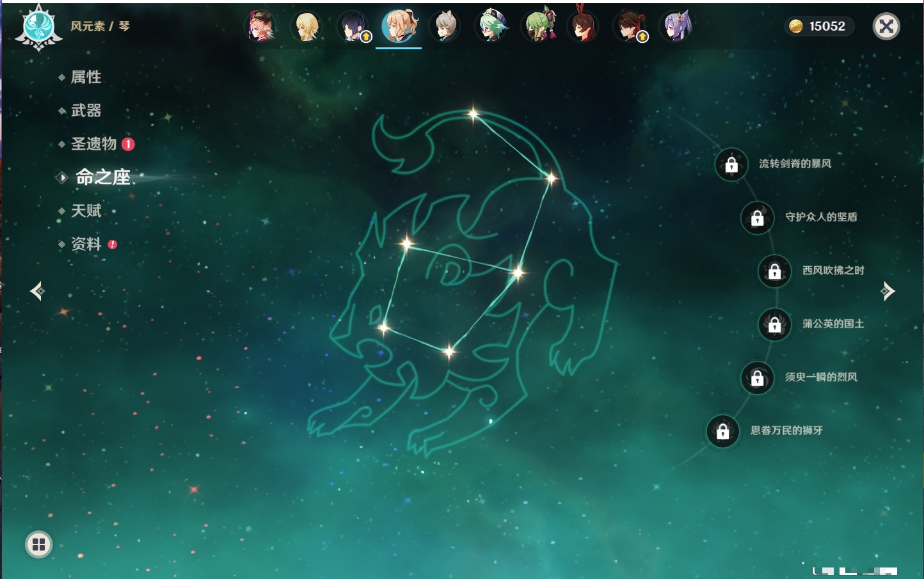Choose the dark-blue-haired avatar with upgrade arrow
Screen dimensions: 924x579
click(x=353, y=26)
